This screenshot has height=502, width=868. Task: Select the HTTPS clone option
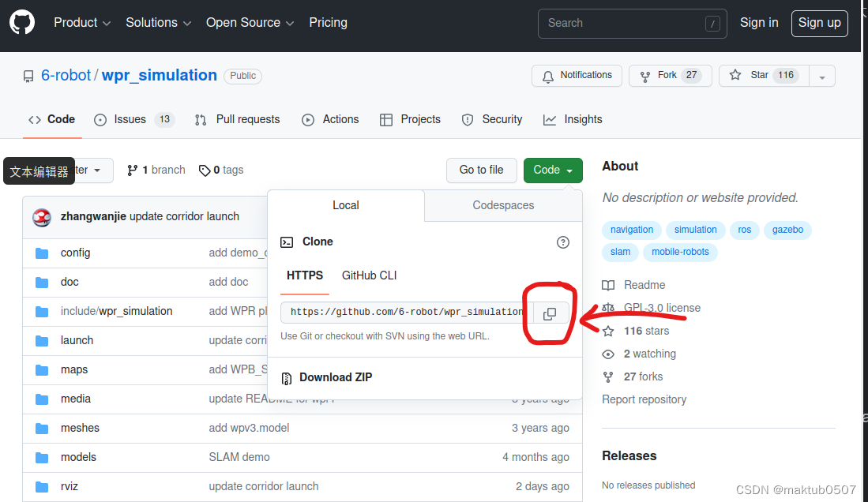click(x=305, y=275)
